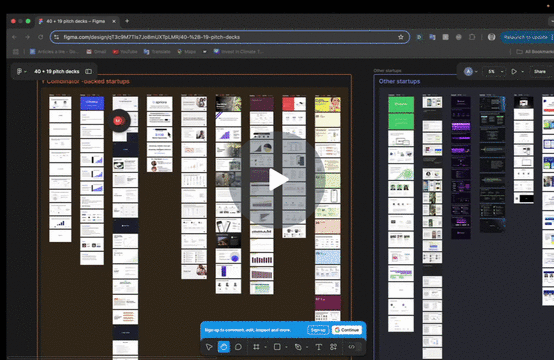Viewport: 554px width, 360px height.
Task: Expand the presentation options arrow beside the play icon
Action: (x=523, y=72)
